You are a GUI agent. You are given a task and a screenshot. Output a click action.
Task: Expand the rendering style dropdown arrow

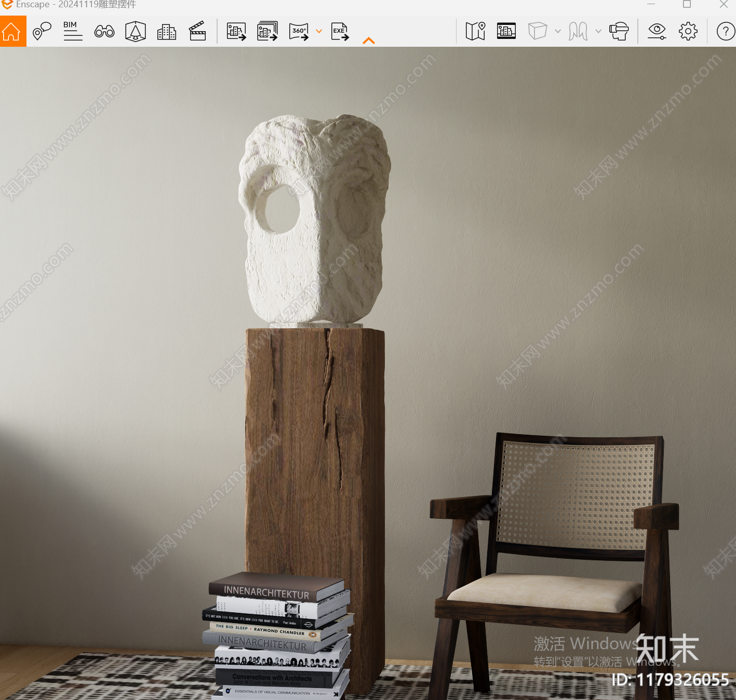click(558, 31)
